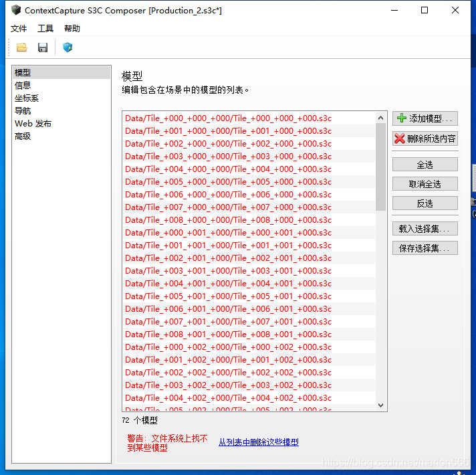476x475 pixels.
Task: Select row Tile_+001_+001_+000.s3c
Action: [x=249, y=246]
